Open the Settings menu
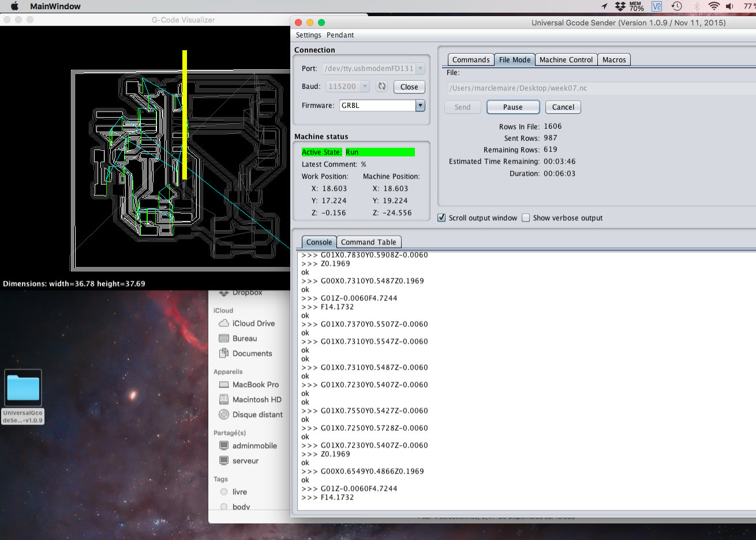Image resolution: width=756 pixels, height=540 pixels. pyautogui.click(x=309, y=35)
